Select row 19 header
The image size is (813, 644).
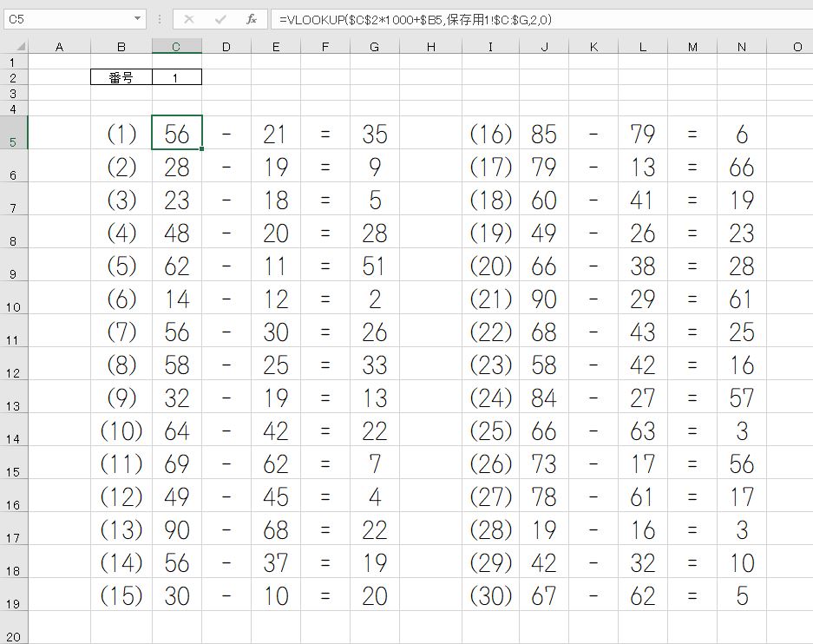[14, 595]
